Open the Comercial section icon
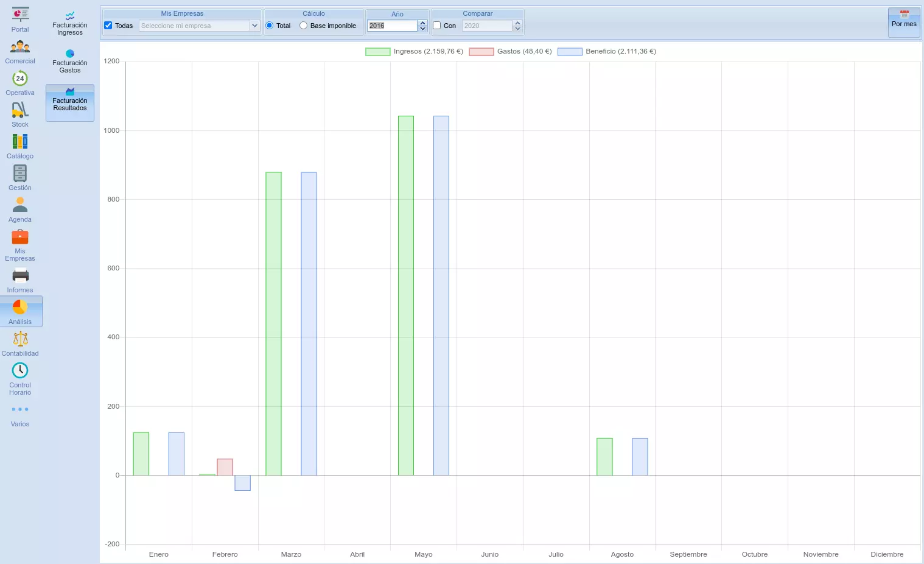This screenshot has width=924, height=564. [x=20, y=47]
